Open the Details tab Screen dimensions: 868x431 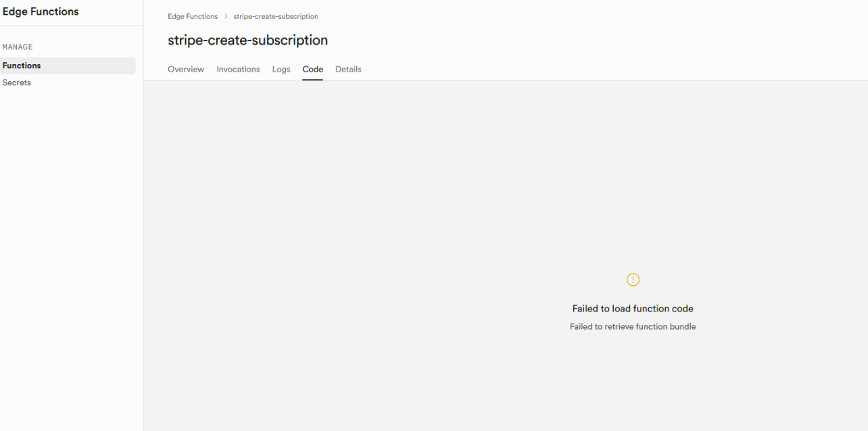click(x=348, y=69)
